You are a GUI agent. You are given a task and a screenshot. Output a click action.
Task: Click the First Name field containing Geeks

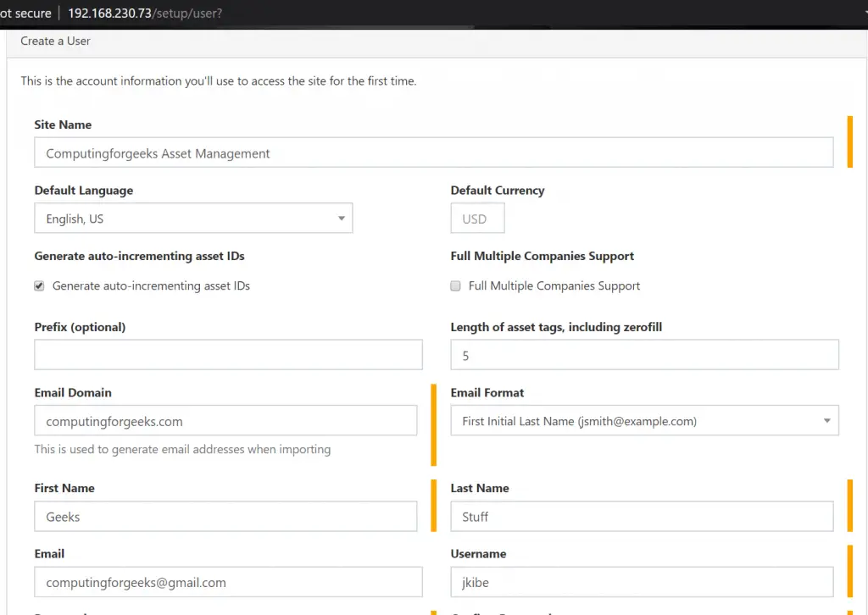coord(225,516)
